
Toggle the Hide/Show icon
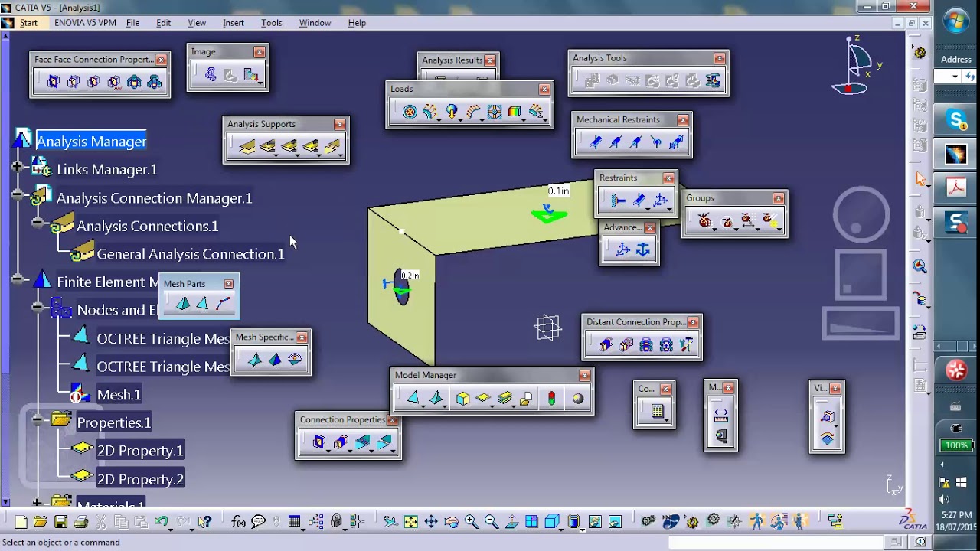tap(595, 522)
